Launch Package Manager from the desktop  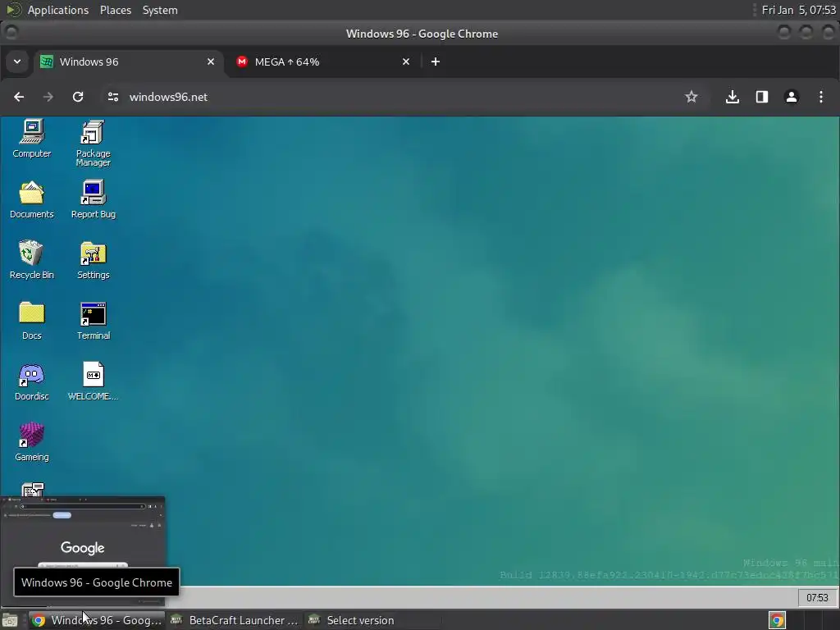94,143
